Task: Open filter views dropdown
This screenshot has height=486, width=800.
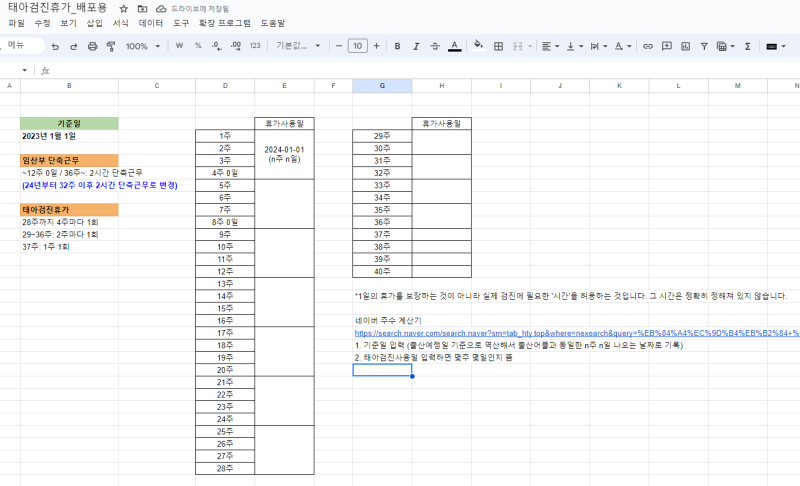Action: [x=726, y=46]
